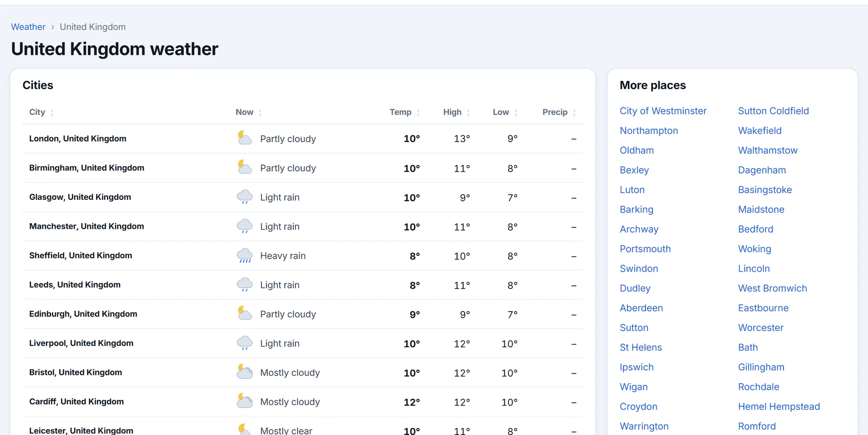Sort the table by Precip column arrows
Viewport: 868px width, 435px height.
(x=574, y=113)
